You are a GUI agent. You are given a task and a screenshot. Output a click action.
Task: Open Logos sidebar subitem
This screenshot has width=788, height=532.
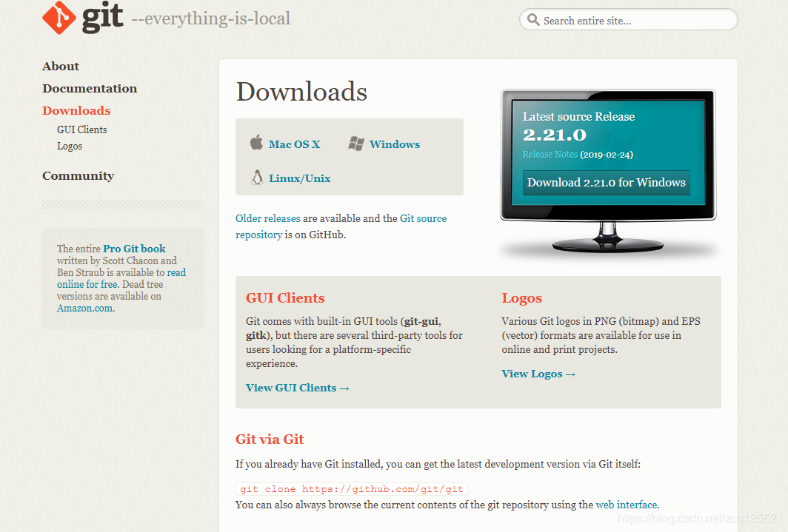(x=70, y=146)
